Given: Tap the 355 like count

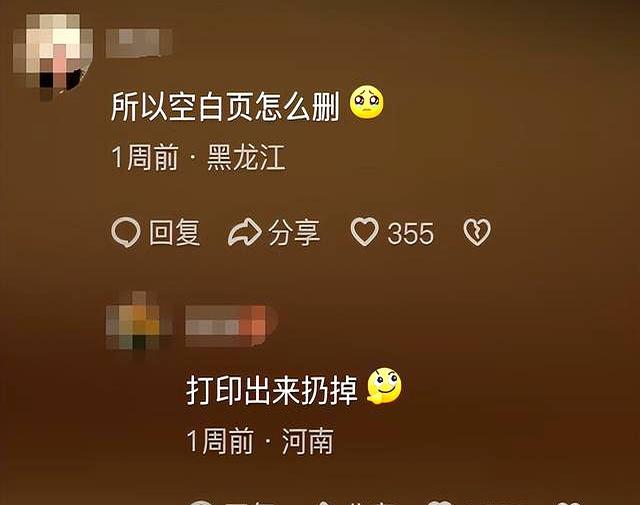Looking at the screenshot, I should pyautogui.click(x=410, y=234).
